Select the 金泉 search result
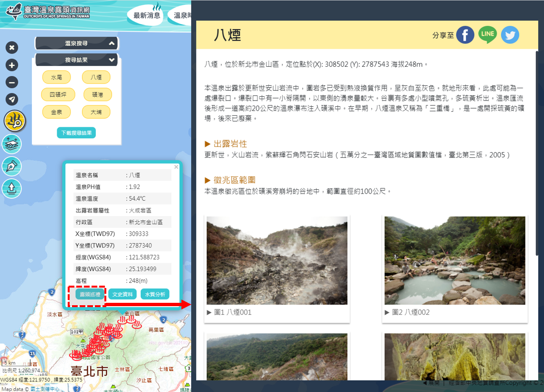544x392 pixels. 57,112
